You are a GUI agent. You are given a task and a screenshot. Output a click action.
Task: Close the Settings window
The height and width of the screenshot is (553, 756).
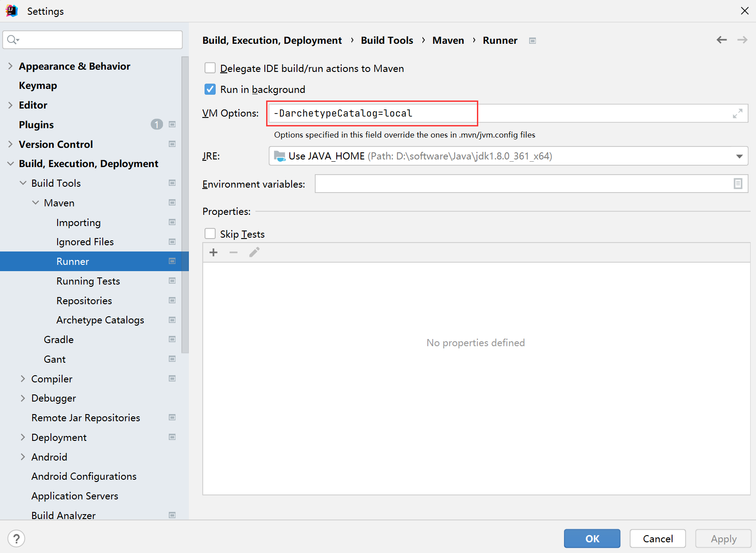(x=744, y=11)
